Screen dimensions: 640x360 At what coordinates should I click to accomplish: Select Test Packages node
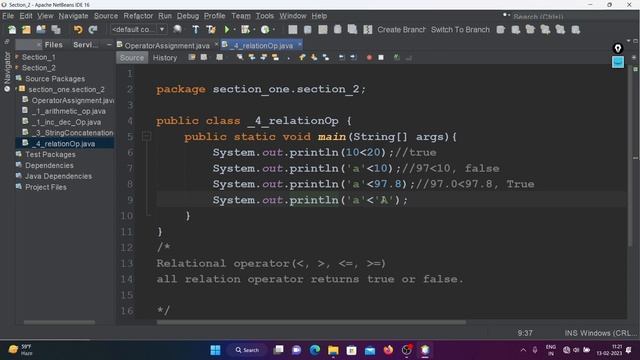pyautogui.click(x=50, y=154)
